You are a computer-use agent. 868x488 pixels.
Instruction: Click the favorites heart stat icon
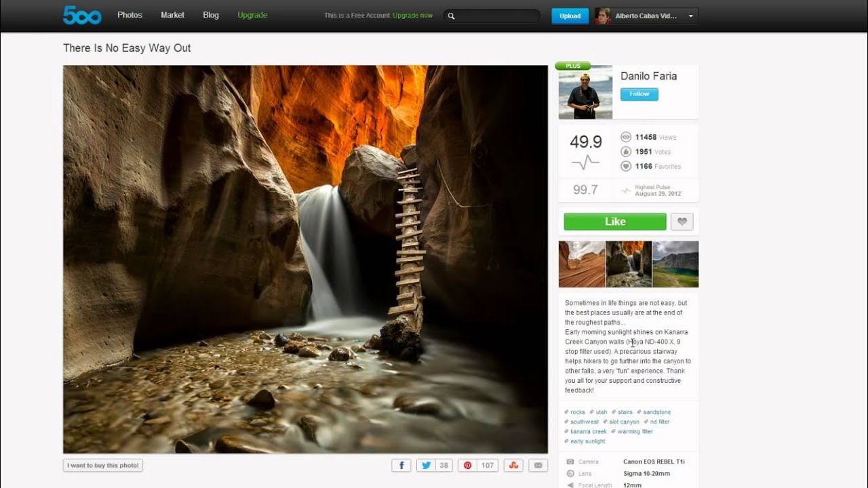(x=626, y=166)
